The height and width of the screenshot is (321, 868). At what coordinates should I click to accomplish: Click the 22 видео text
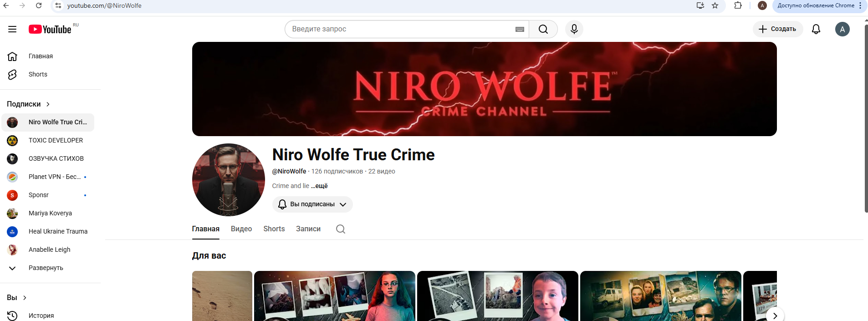(382, 171)
